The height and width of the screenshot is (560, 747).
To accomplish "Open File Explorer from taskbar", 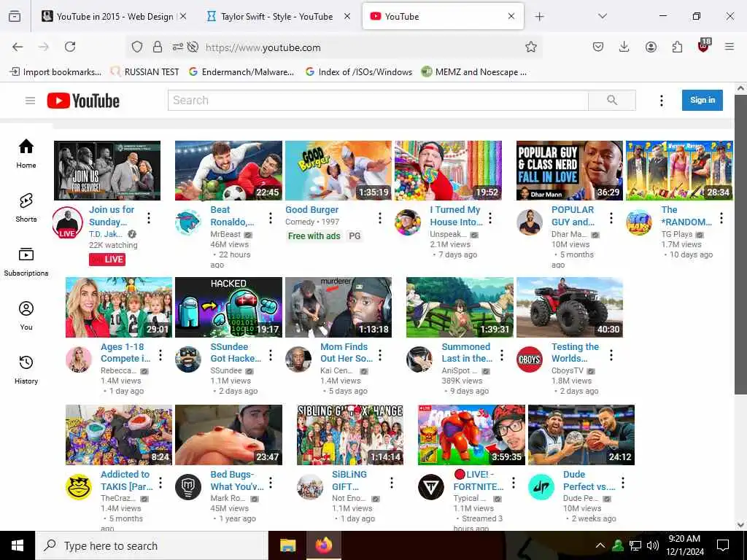I will click(x=287, y=545).
